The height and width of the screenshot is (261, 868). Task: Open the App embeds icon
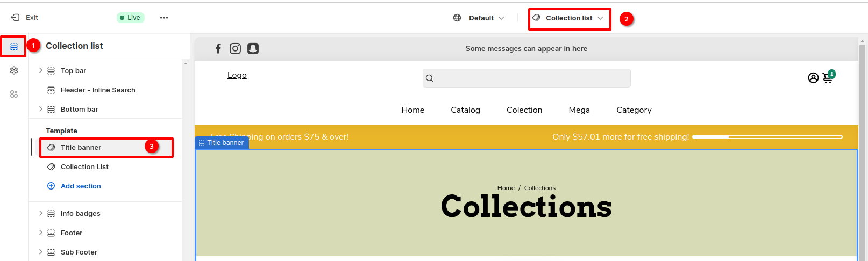[14, 94]
